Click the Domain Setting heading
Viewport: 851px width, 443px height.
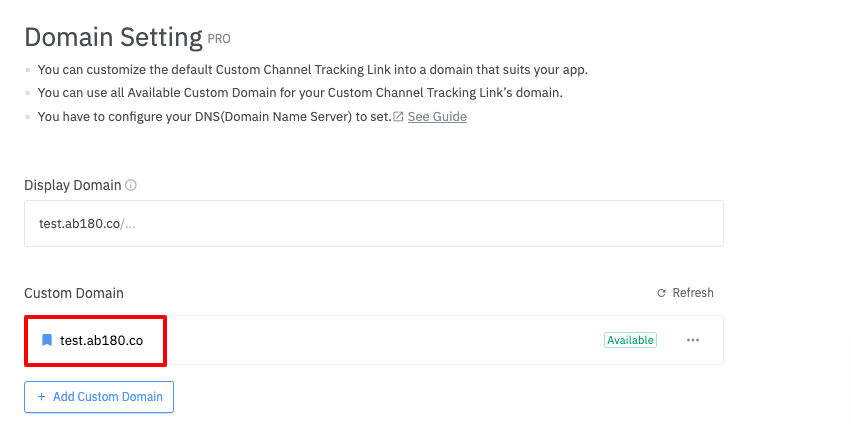pyautogui.click(x=113, y=37)
